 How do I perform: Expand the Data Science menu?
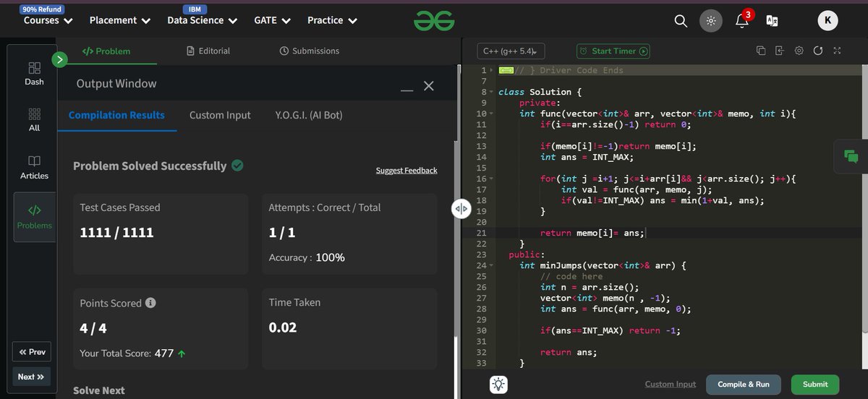point(202,20)
